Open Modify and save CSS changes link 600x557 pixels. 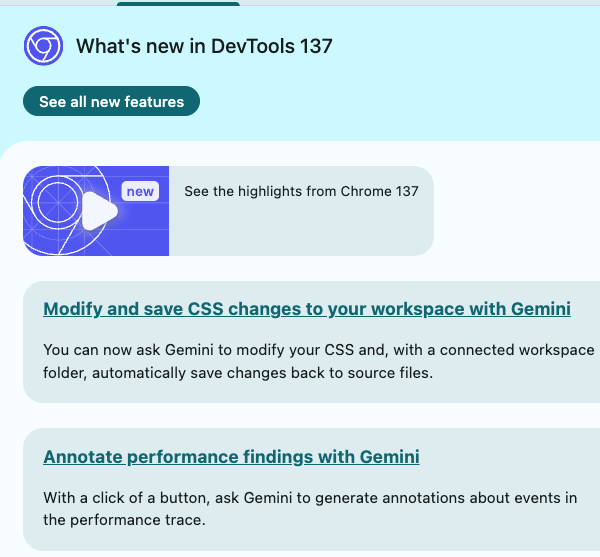click(x=307, y=309)
